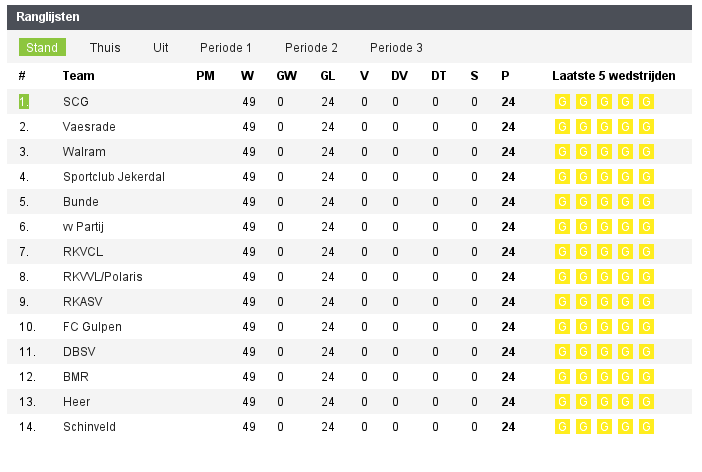Image resolution: width=702 pixels, height=472 pixels.
Task: Click first G badge in FC Gulpen row
Action: tap(562, 327)
